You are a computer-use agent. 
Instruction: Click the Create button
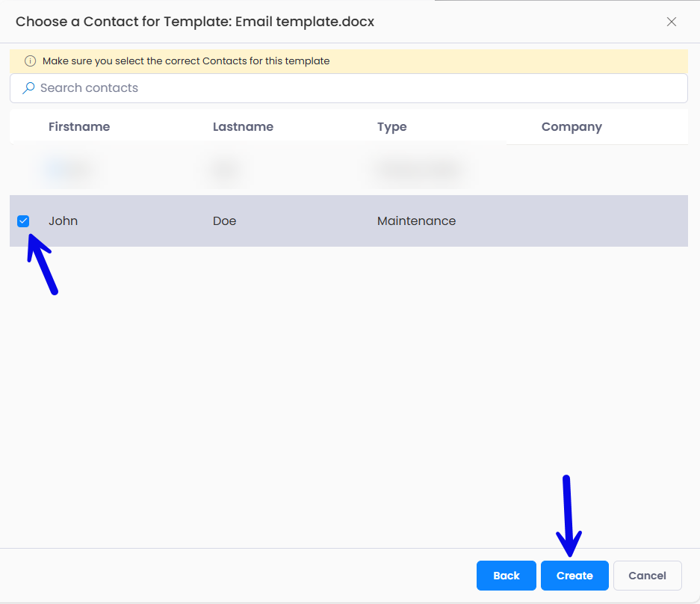point(574,576)
